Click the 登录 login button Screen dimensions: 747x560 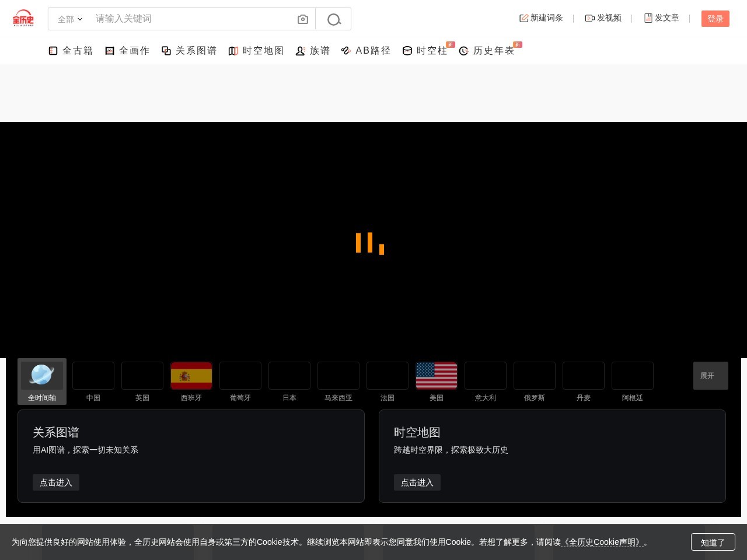(x=715, y=19)
